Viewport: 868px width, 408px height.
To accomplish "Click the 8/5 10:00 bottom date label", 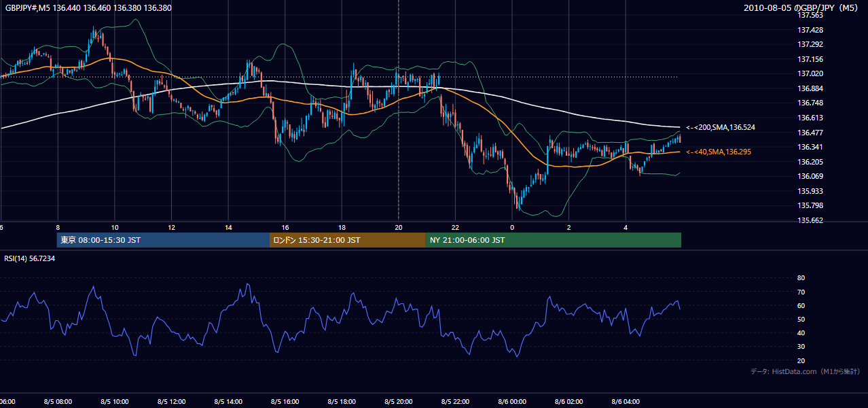I will [x=115, y=402].
